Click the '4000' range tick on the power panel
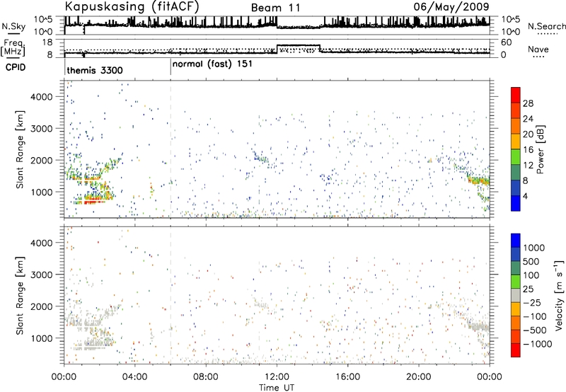Viewport: 566px width, 392px height. (x=42, y=97)
